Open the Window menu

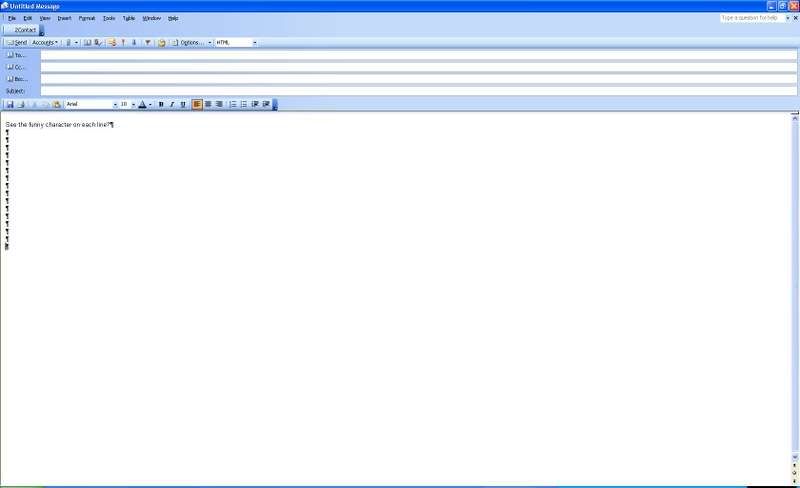pos(152,18)
